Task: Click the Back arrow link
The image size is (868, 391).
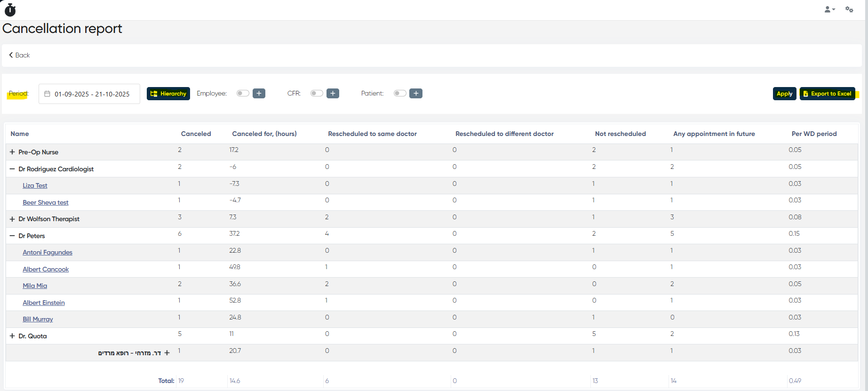Action: [19, 56]
